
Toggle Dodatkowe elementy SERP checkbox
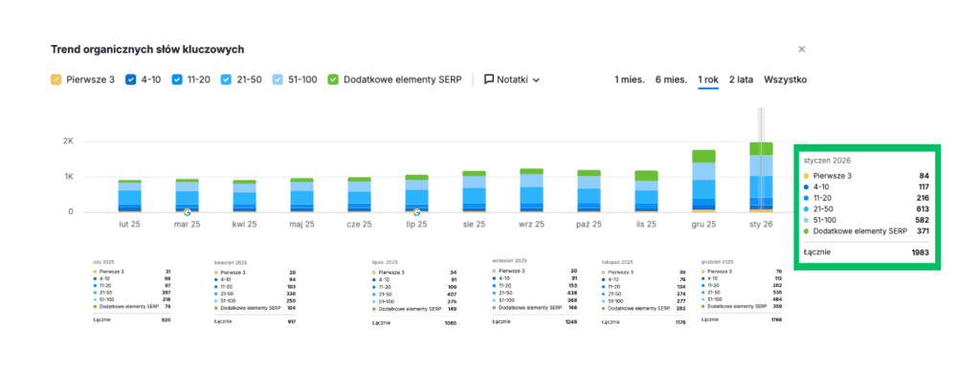tap(333, 80)
